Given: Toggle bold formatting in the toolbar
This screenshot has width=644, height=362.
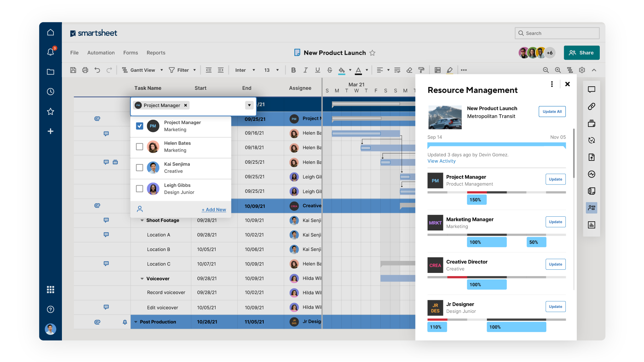Looking at the screenshot, I should pos(293,70).
